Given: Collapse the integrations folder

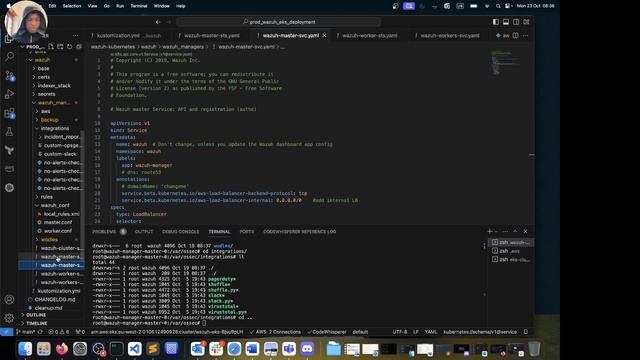Looking at the screenshot, I should [55, 129].
